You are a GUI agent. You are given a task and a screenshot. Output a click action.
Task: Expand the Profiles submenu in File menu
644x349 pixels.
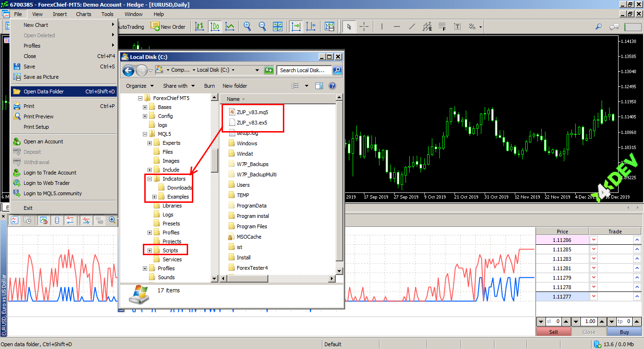pos(64,46)
